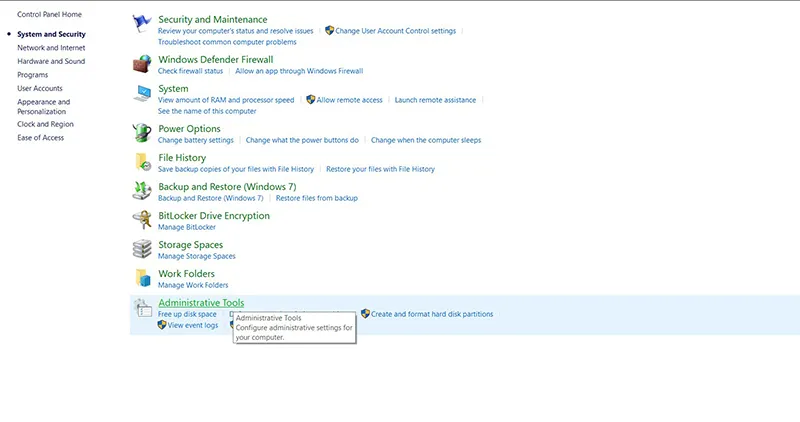
Task: Click View event logs link
Action: (193, 325)
